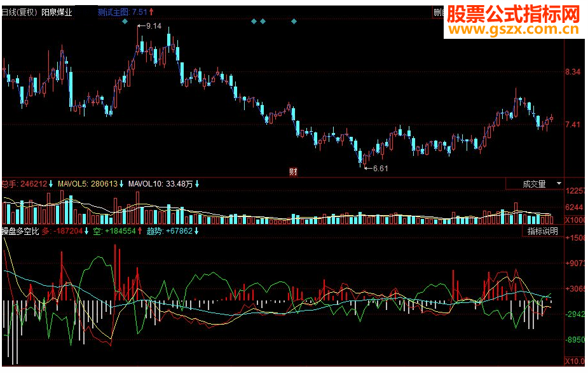The width and height of the screenshot is (588, 373).
Task: Select the 日线(复权) period label
Action: point(20,12)
